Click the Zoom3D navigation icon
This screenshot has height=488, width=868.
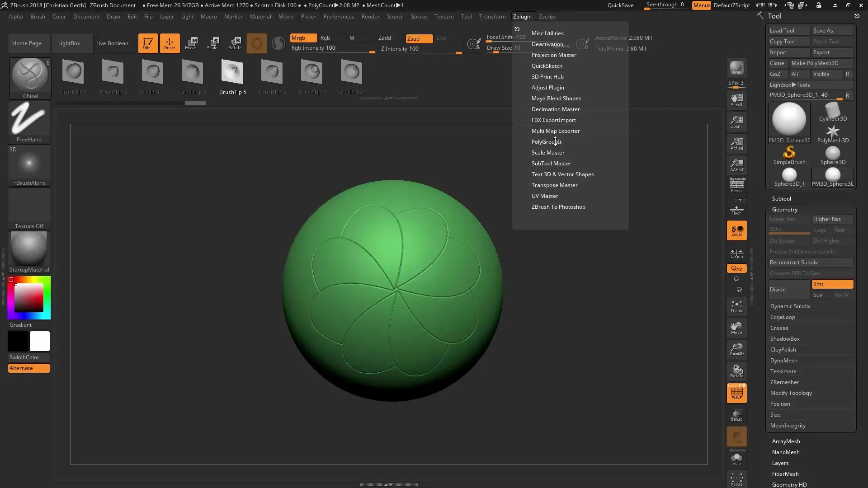(x=736, y=349)
